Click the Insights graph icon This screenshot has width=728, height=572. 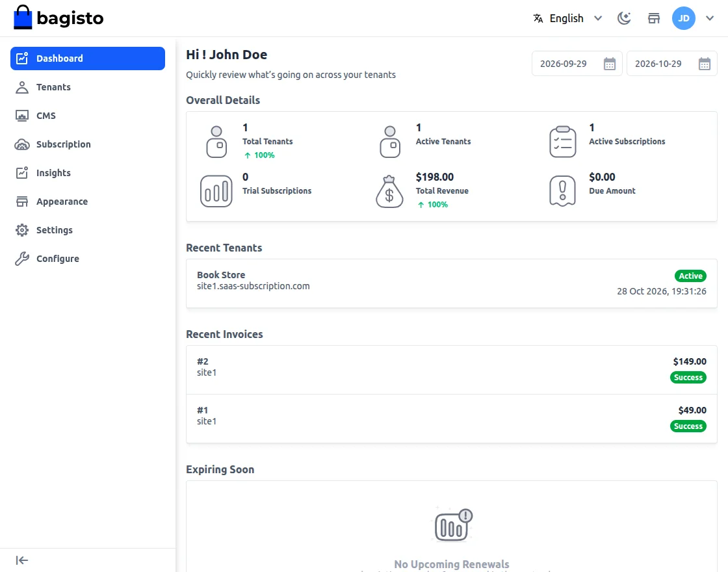pyautogui.click(x=22, y=173)
